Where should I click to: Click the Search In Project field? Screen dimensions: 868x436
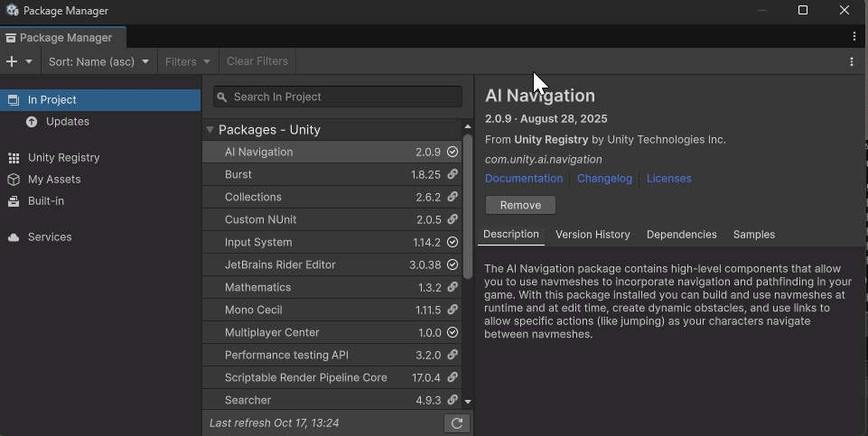343,97
